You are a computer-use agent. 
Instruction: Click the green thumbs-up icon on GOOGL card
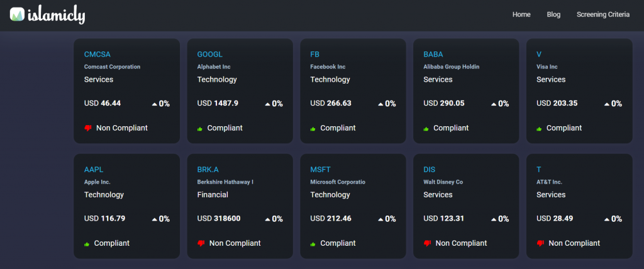(200, 129)
